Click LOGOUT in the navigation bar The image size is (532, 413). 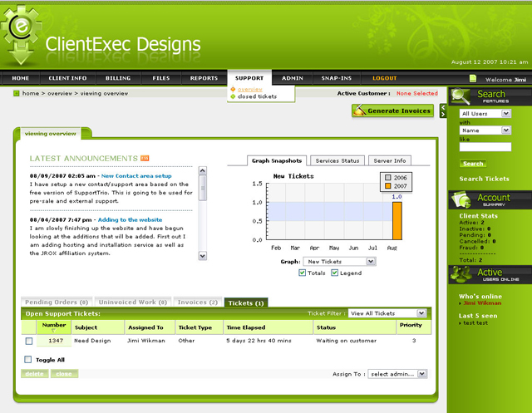[x=384, y=78]
